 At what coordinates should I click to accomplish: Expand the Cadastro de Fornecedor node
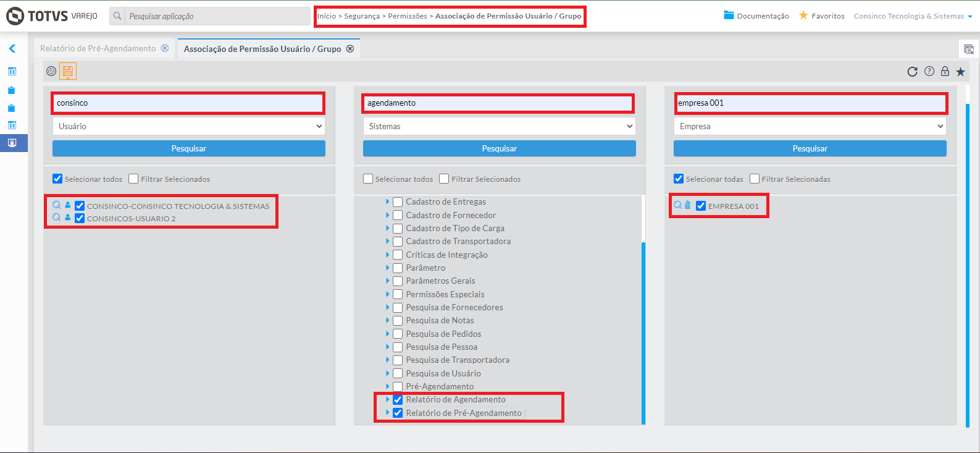(387, 215)
